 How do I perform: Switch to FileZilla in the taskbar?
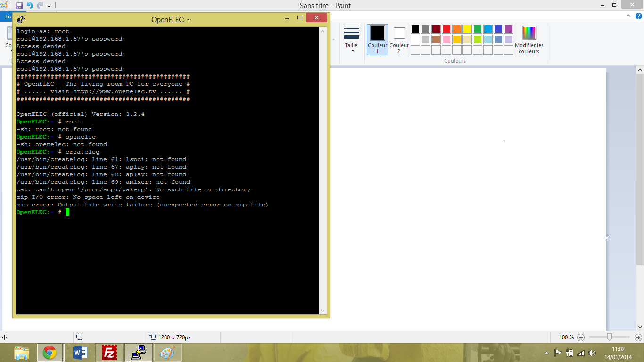[x=109, y=353]
